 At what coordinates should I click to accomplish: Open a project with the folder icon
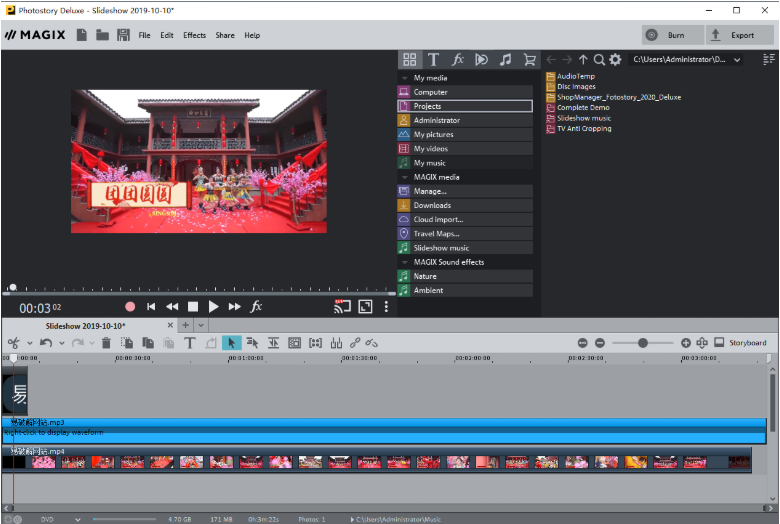pyautogui.click(x=102, y=35)
